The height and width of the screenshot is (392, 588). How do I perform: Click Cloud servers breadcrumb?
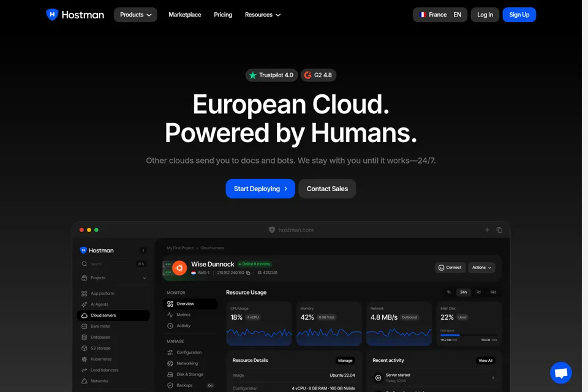pyautogui.click(x=213, y=248)
